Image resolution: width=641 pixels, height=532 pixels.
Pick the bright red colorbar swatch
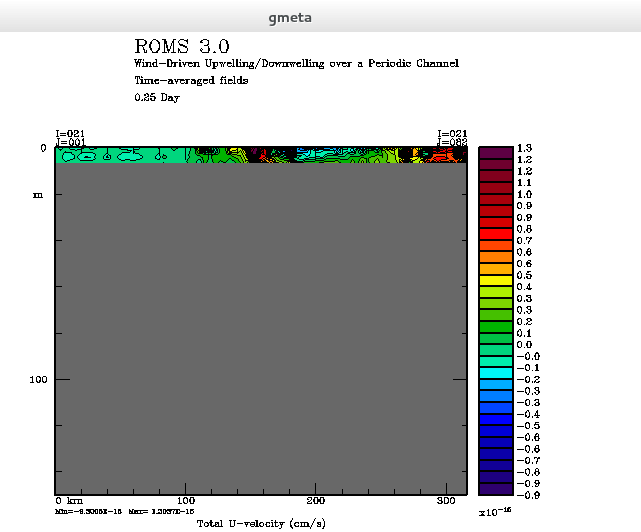pos(495,234)
